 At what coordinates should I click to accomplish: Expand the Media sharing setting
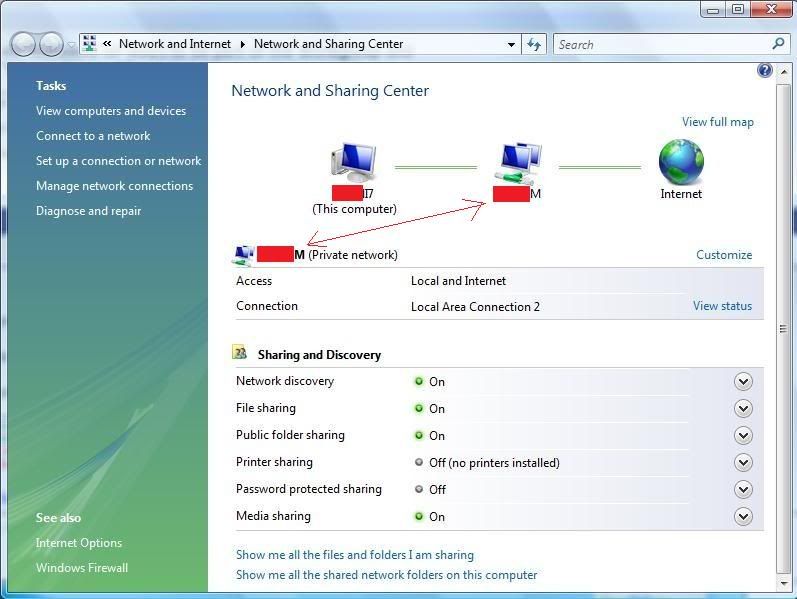742,516
